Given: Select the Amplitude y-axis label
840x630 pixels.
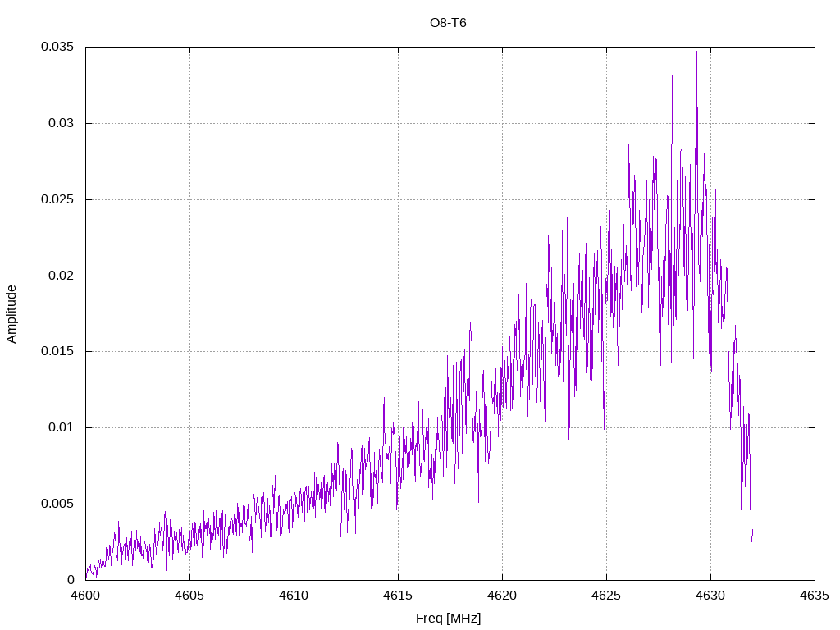Looking at the screenshot, I should [x=11, y=314].
